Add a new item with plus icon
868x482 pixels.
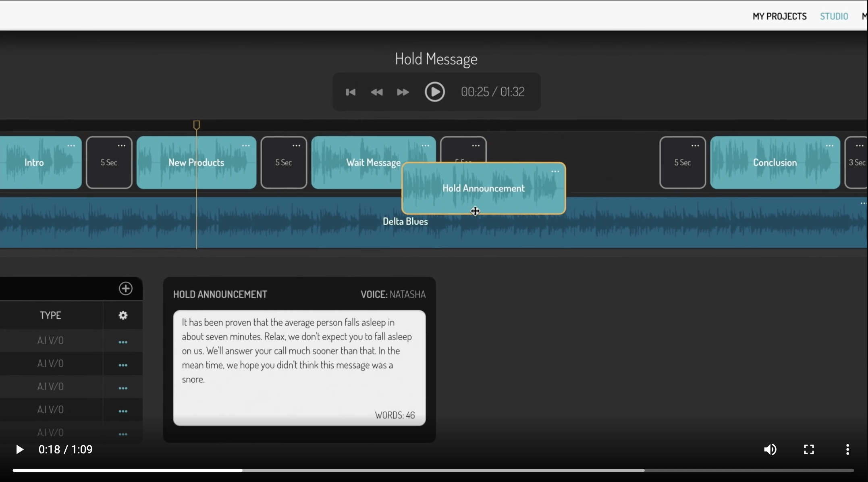point(126,289)
